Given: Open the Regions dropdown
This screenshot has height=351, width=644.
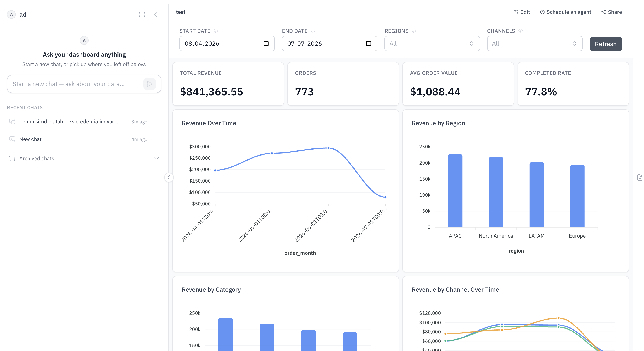Looking at the screenshot, I should pos(432,43).
